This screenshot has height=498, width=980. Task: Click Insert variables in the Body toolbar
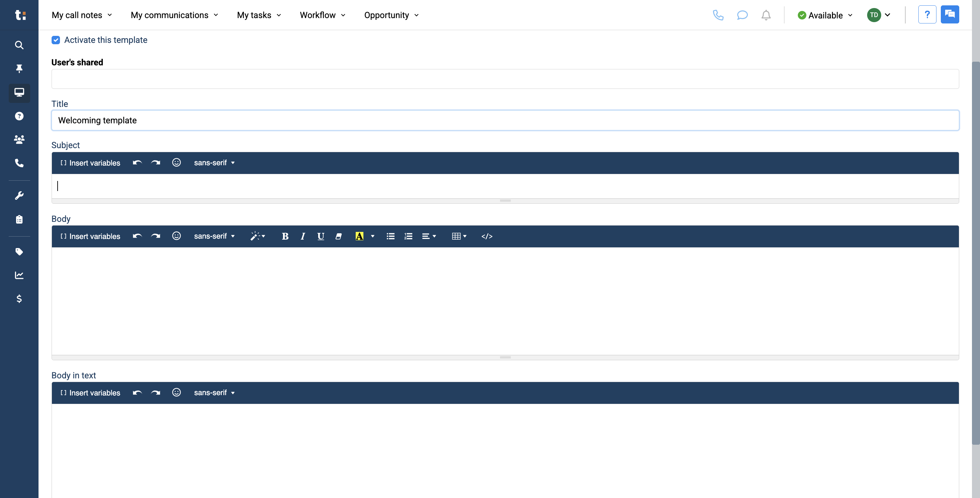(x=90, y=236)
